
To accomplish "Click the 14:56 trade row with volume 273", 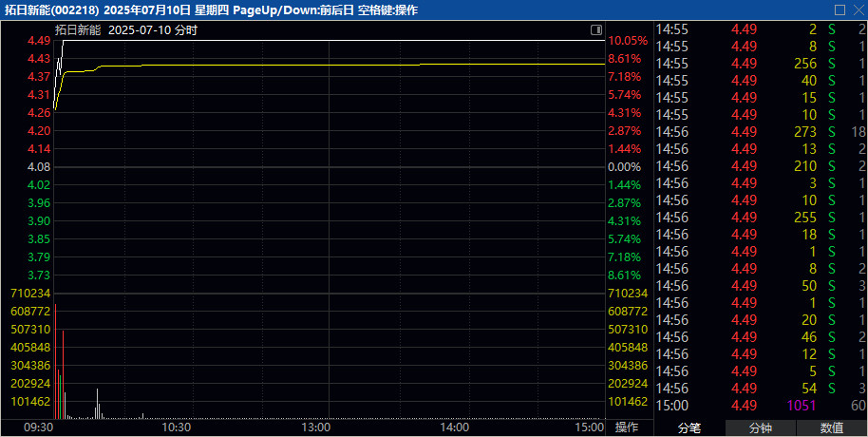I will [760, 131].
